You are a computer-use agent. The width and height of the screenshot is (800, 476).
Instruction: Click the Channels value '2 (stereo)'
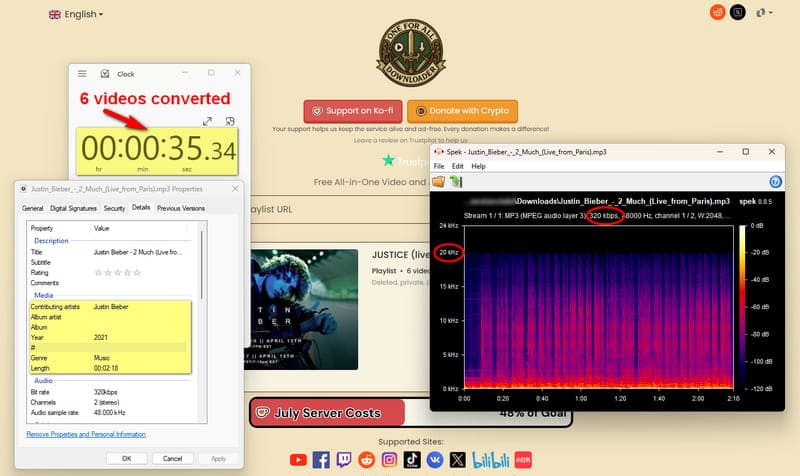[106, 402]
